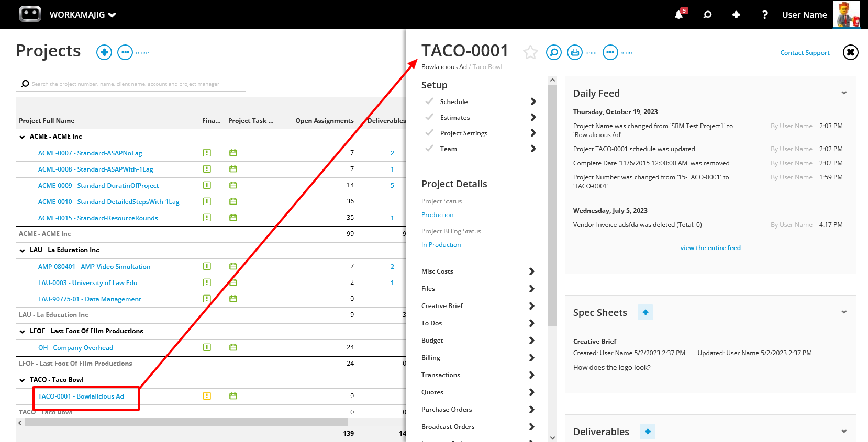Click the horizontal scrollbar in project grid
This screenshot has height=442, width=868.
(x=186, y=422)
